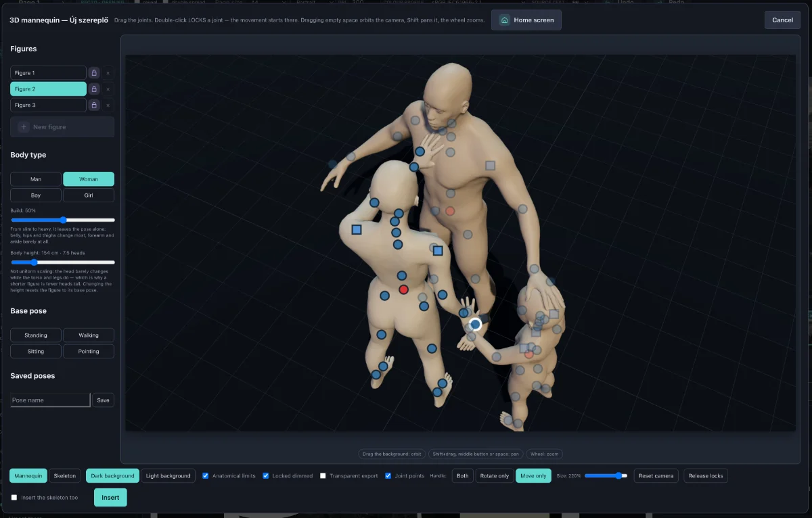This screenshot has width=812, height=518.
Task: Choose the Man body type
Action: click(x=36, y=179)
